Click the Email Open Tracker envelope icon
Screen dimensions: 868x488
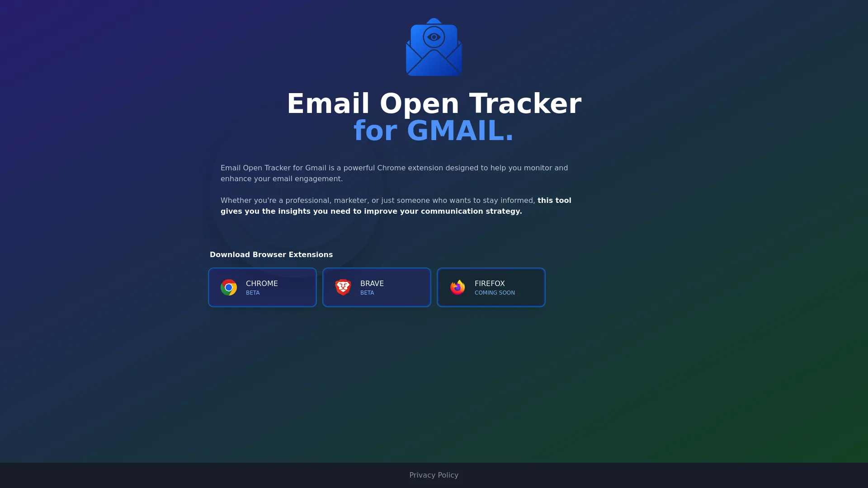tap(434, 47)
